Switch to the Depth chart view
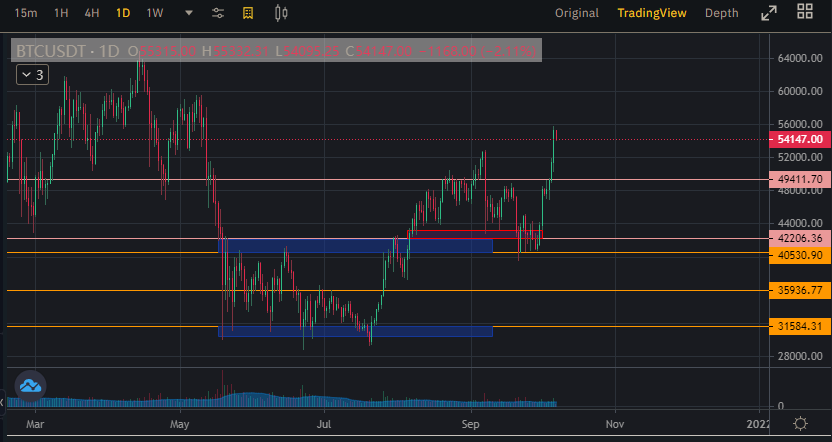This screenshot has height=442, width=832. 721,13
